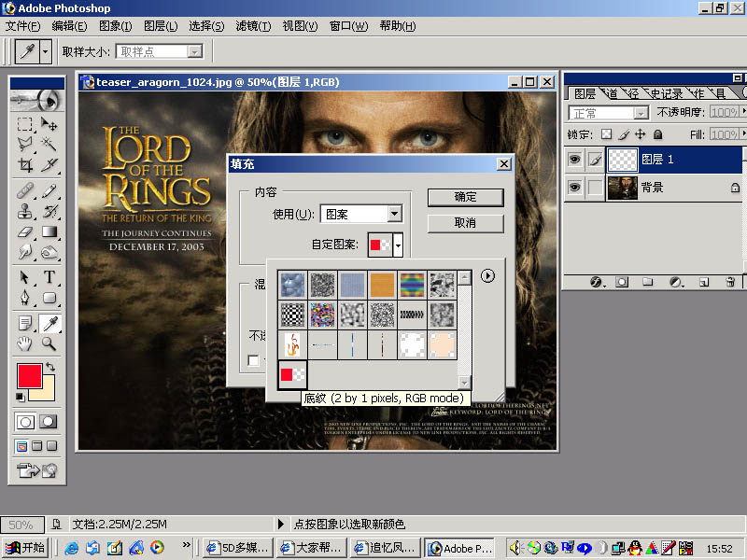Open the 帮助(H) menu

[398, 26]
